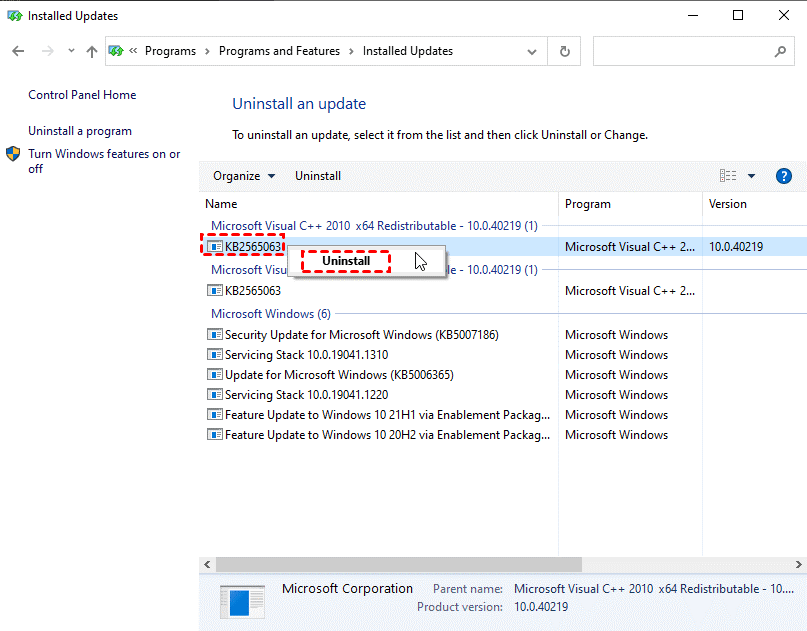Open Help with the question mark icon
This screenshot has width=807, height=631.
[783, 176]
